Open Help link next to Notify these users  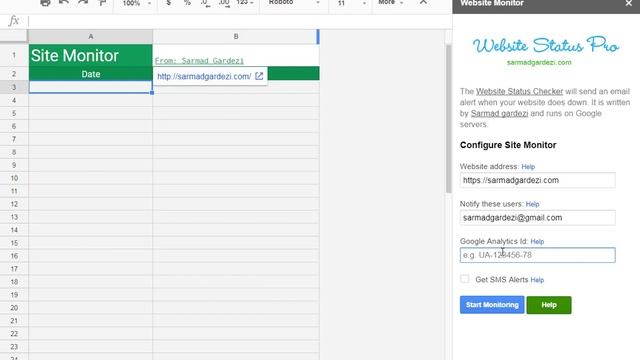point(532,204)
